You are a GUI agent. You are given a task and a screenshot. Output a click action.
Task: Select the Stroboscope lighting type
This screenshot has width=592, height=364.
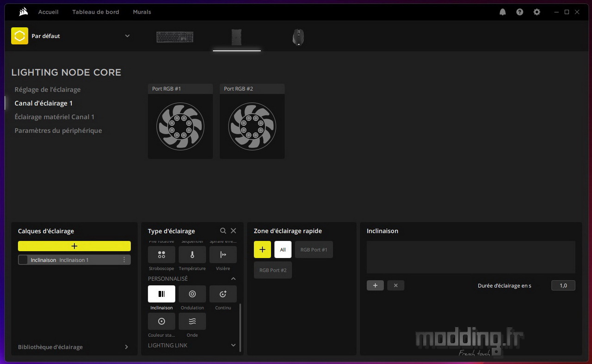[161, 254]
